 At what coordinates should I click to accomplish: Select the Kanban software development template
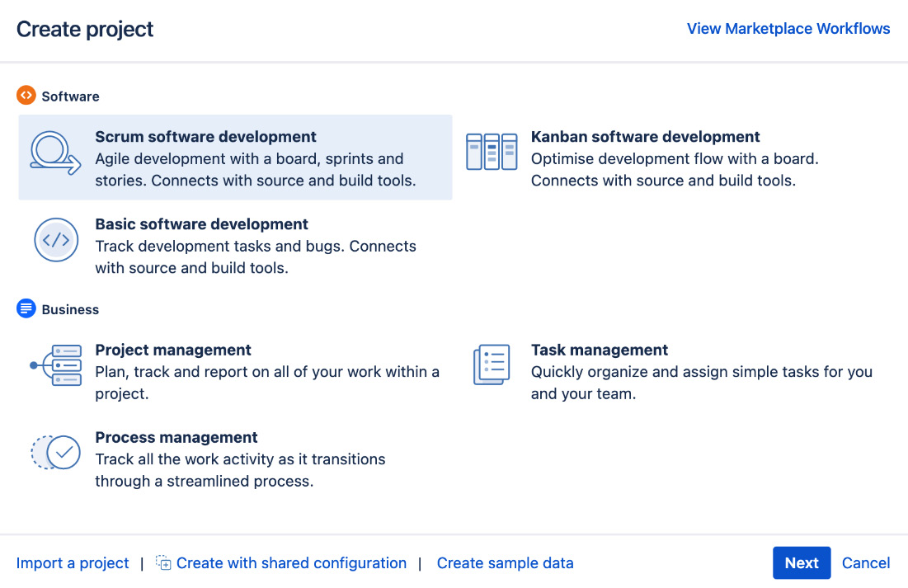click(646, 157)
